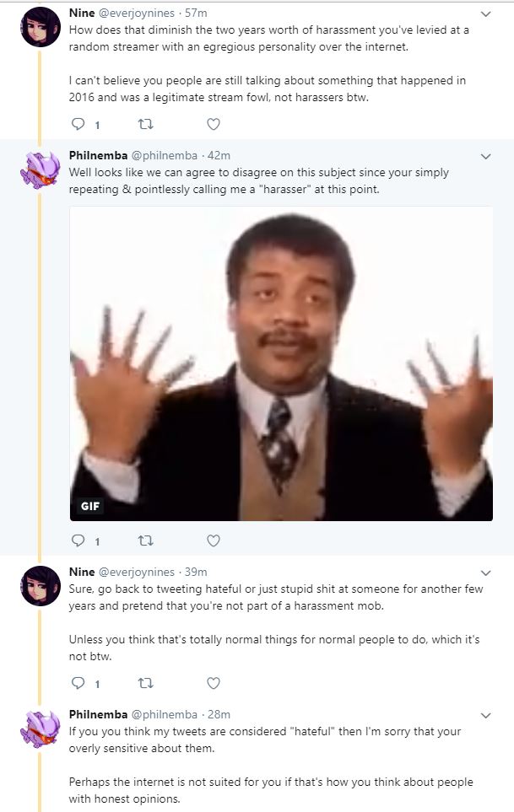Like Nine's 39m tweet
514x812 pixels.
pos(214,683)
